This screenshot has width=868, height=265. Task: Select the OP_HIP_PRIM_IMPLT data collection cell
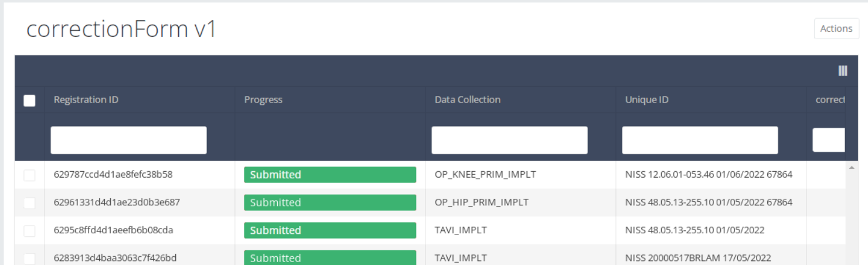pos(481,202)
